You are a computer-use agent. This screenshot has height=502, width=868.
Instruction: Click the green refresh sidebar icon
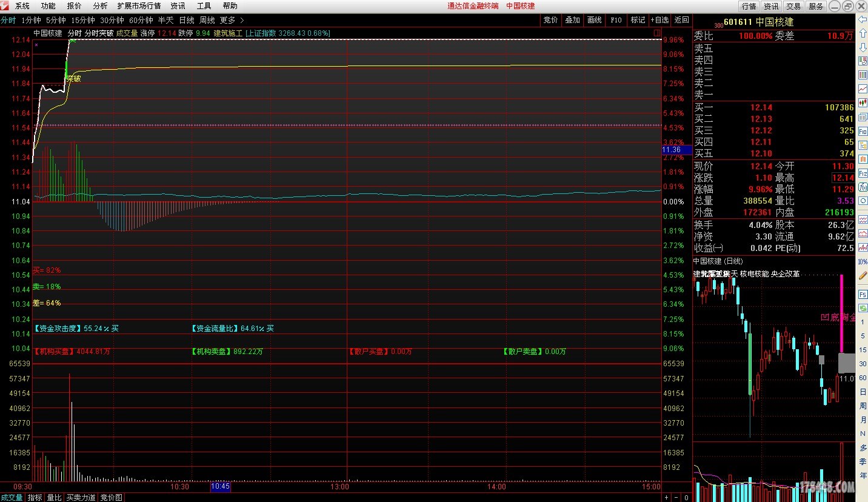[x=863, y=307]
